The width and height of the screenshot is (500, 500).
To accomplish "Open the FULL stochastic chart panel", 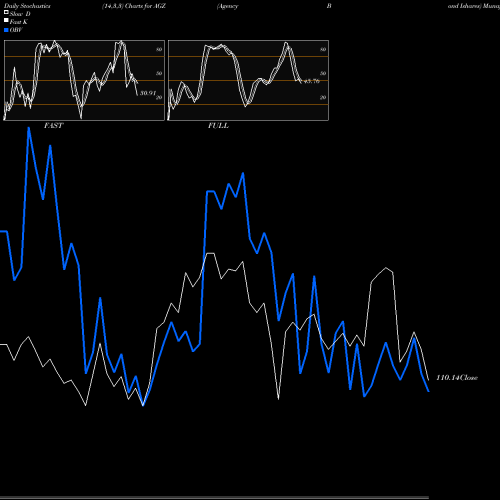I will coord(248,80).
